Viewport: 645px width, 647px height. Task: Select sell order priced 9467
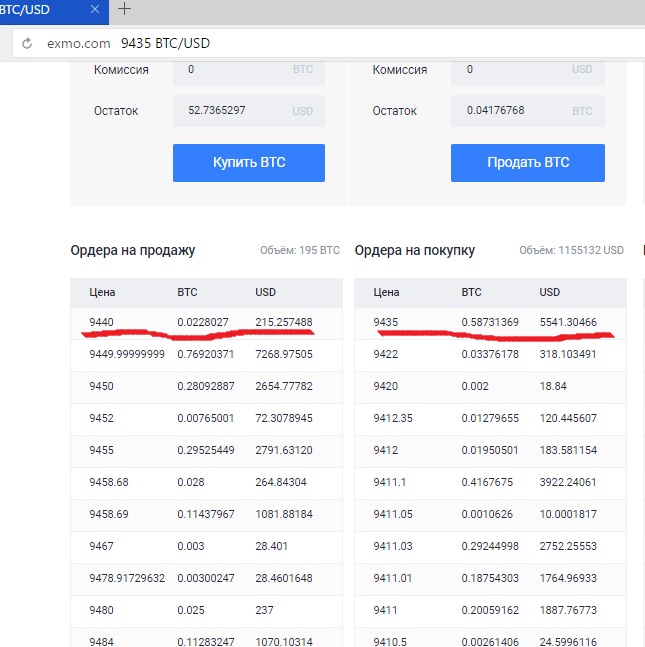tap(206, 547)
